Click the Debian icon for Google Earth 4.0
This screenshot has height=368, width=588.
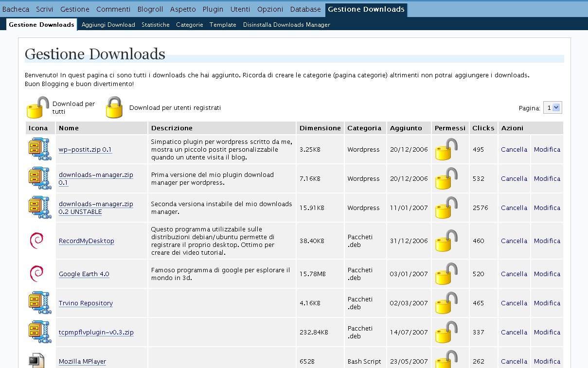tap(37, 274)
